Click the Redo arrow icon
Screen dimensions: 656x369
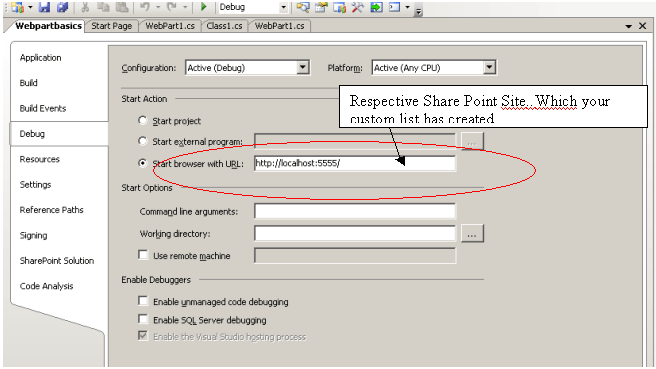point(172,7)
